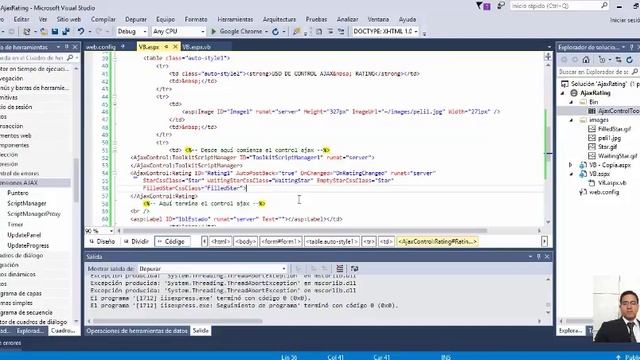
Task: Collapse the AjaxRating project node
Action: [x=563, y=93]
